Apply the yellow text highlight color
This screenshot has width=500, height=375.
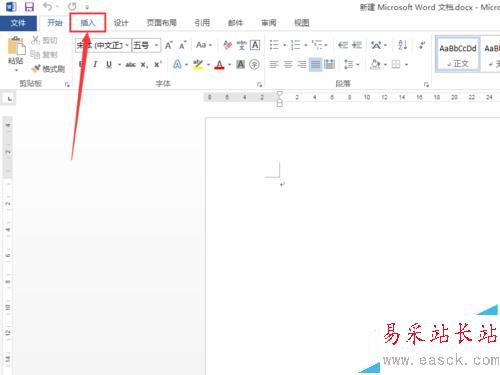pyautogui.click(x=198, y=64)
